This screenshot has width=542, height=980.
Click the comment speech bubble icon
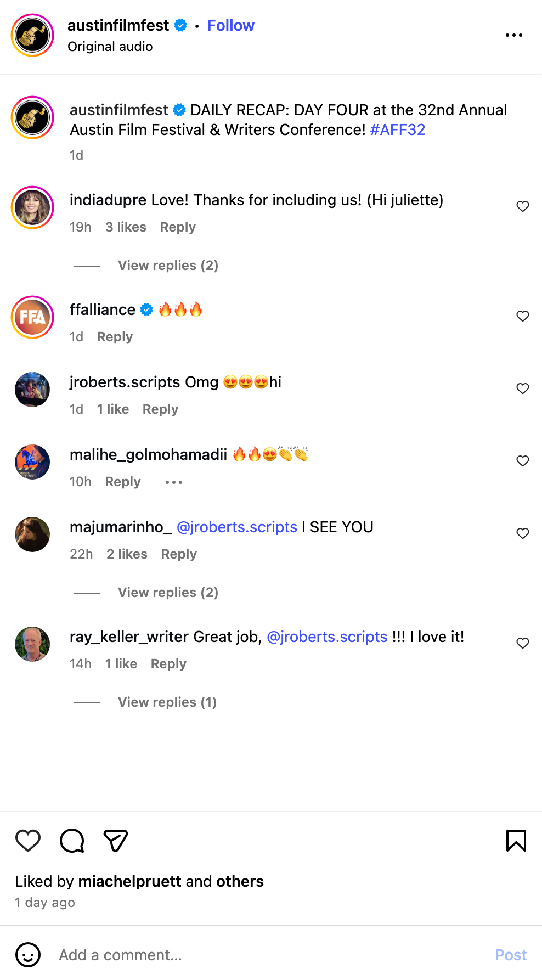click(72, 840)
